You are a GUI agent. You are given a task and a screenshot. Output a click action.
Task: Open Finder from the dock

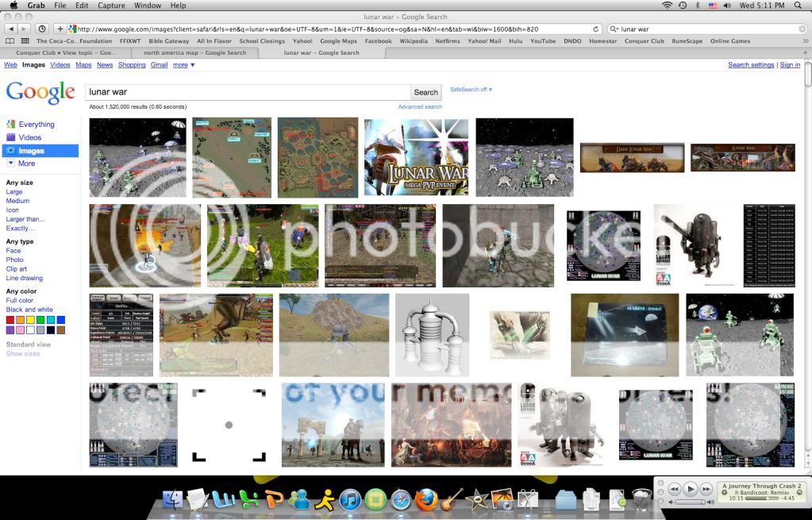(172, 500)
